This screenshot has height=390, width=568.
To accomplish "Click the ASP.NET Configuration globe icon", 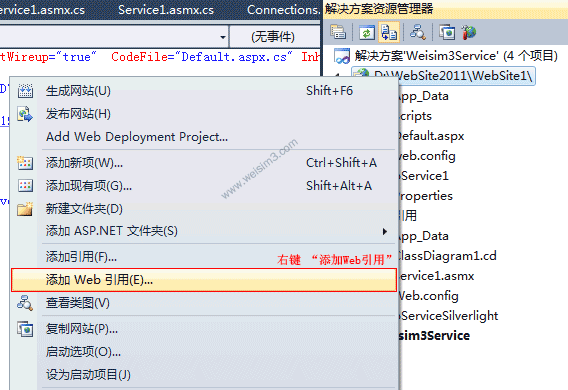I will 469,32.
